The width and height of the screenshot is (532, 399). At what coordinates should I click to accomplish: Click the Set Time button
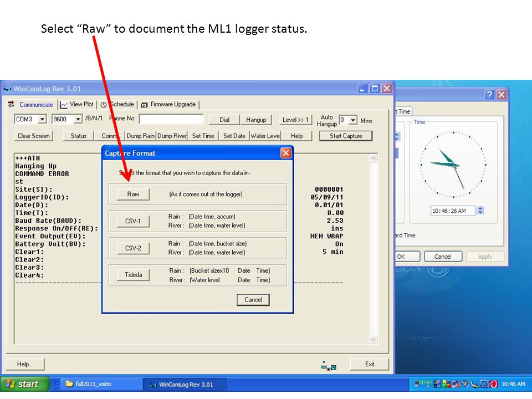coord(203,136)
